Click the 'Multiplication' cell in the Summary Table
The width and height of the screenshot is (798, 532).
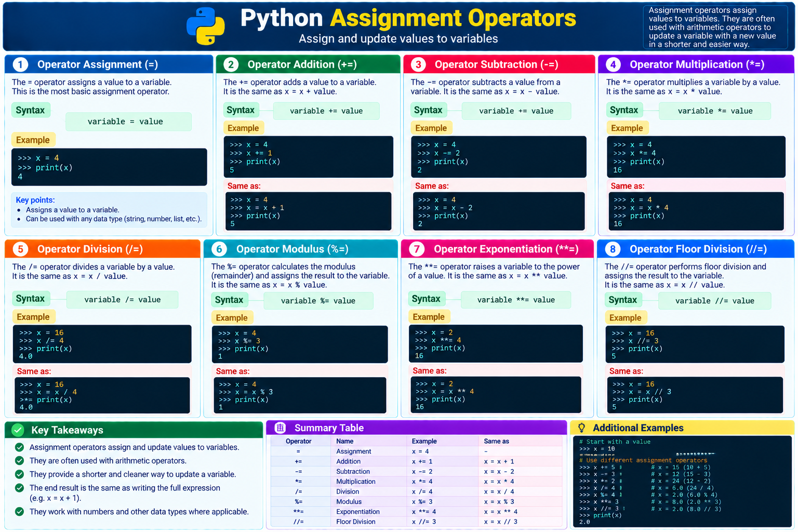click(356, 482)
